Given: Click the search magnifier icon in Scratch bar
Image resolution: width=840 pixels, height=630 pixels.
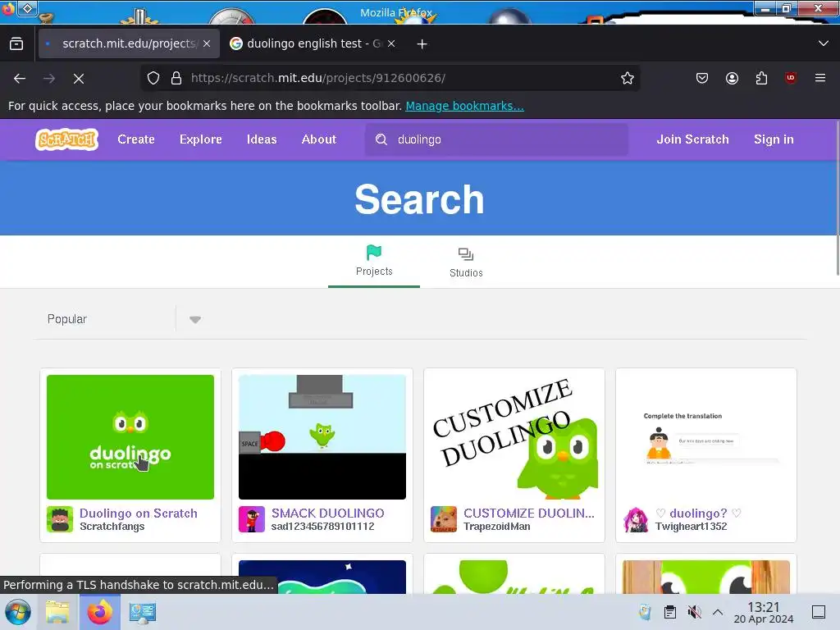Looking at the screenshot, I should (381, 139).
